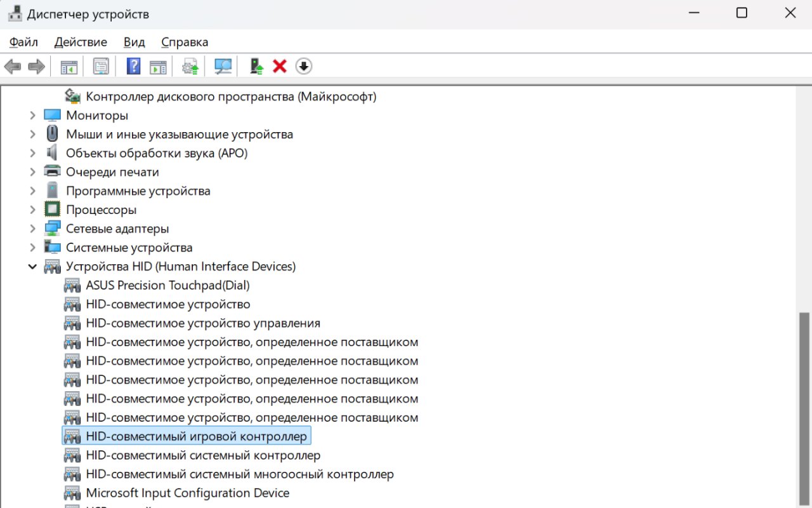Open the Действие menu

[81, 43]
